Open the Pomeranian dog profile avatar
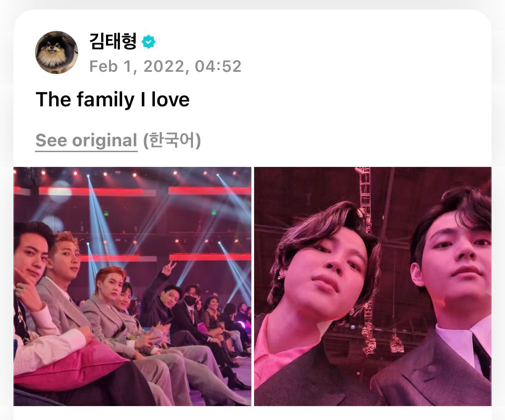Viewport: 505px width, 420px height. pos(57,52)
